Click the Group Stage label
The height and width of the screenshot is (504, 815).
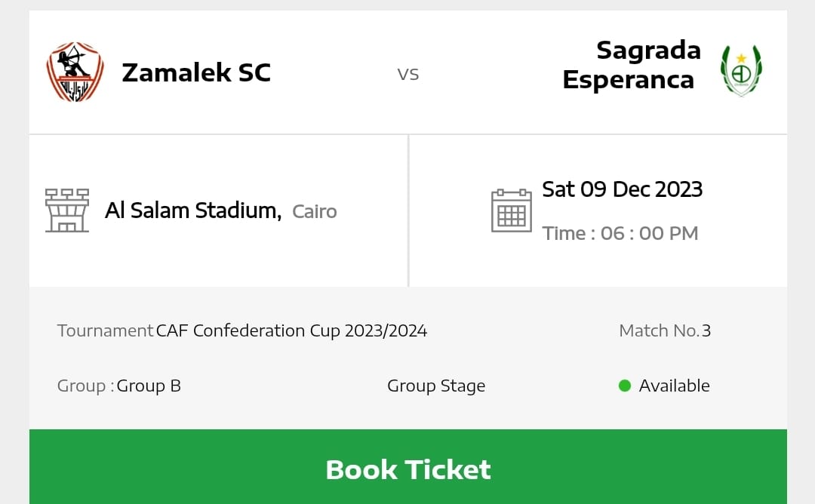[435, 386]
